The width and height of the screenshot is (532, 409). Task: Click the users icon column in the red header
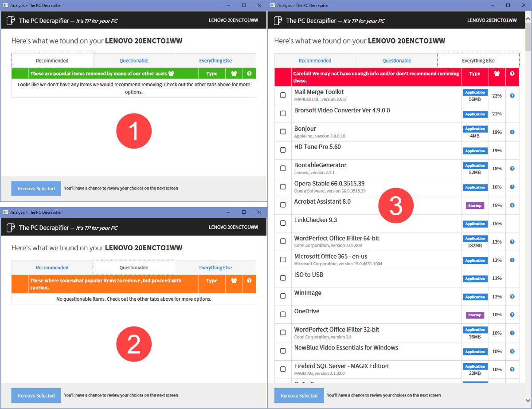497,74
